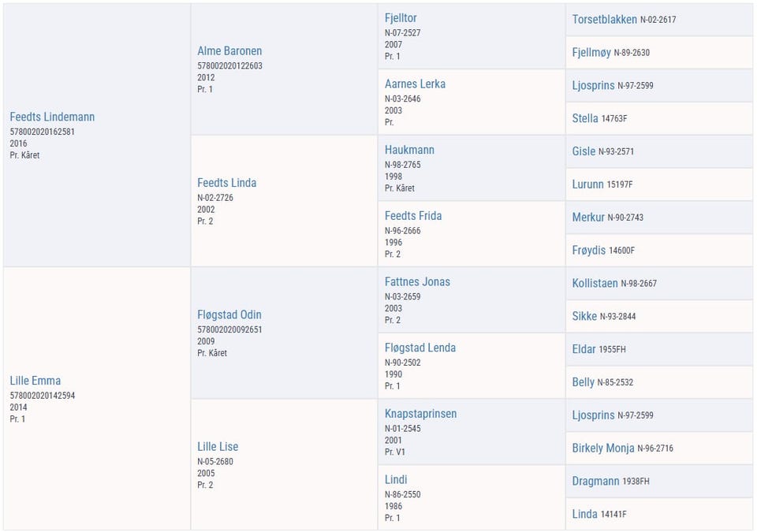Select the Fattnes Jonas link
Image resolution: width=757 pixels, height=532 pixels.
(x=417, y=282)
